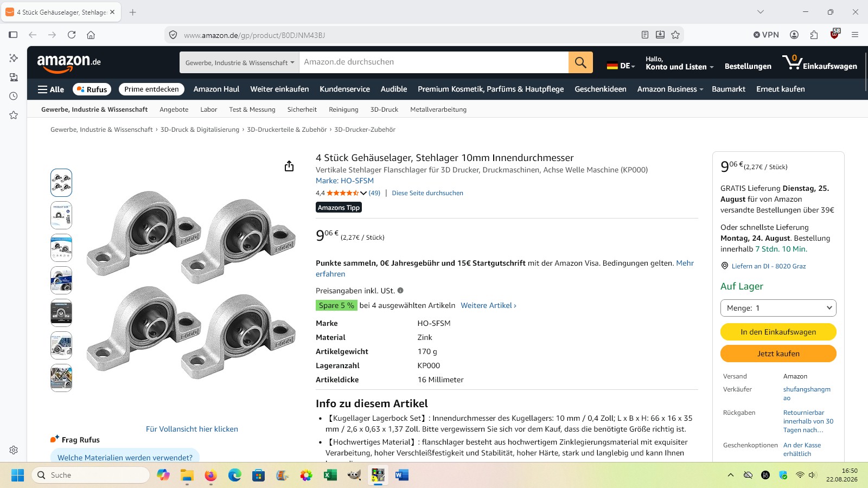Select the first product thumbnail
The image size is (868, 488).
61,183
